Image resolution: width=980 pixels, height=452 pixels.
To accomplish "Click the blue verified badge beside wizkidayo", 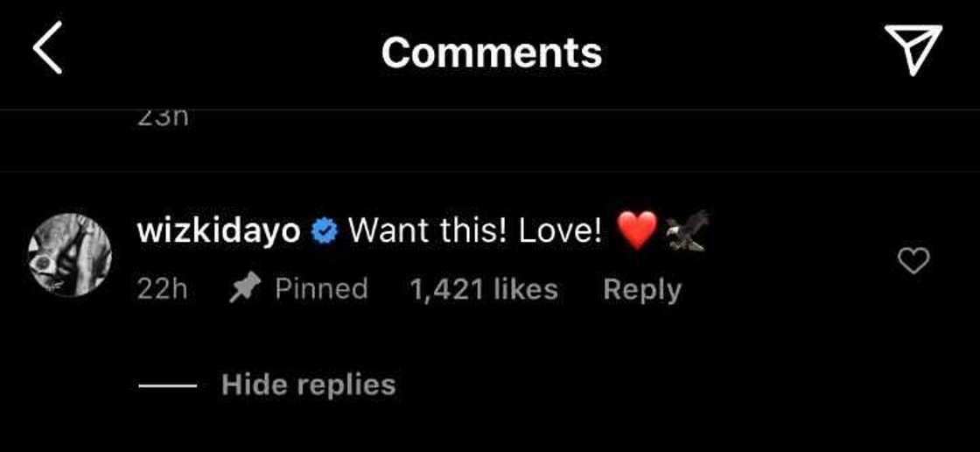I will click(x=325, y=231).
